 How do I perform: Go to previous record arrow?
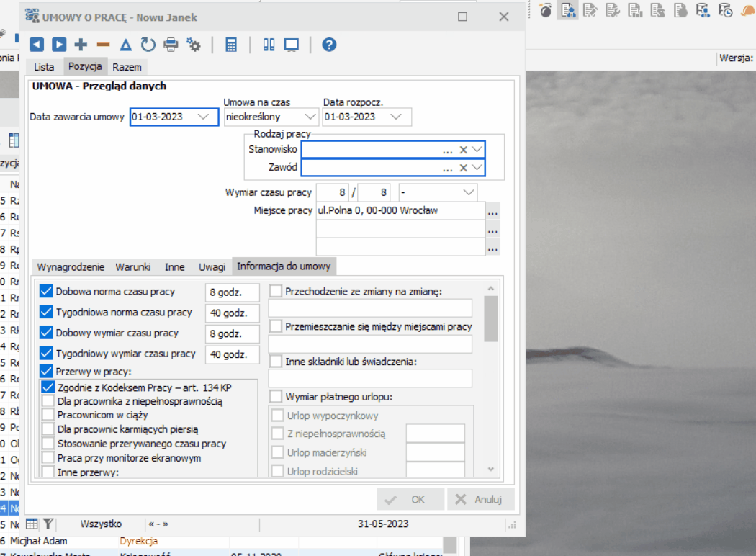pyautogui.click(x=37, y=45)
